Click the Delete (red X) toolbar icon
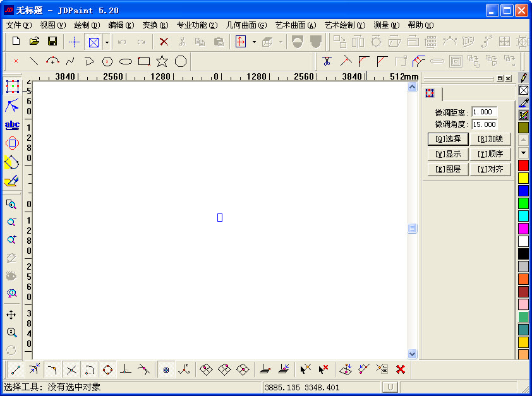The height and width of the screenshot is (396, 532). point(164,41)
